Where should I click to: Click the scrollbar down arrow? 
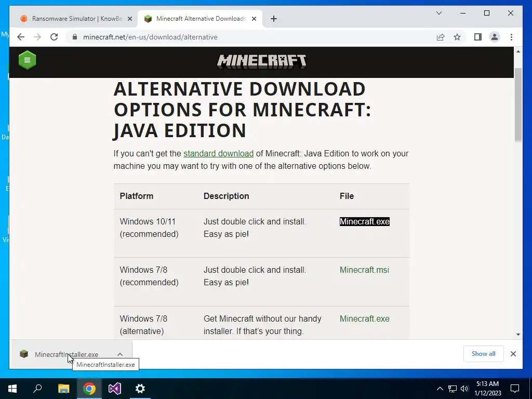(518, 334)
